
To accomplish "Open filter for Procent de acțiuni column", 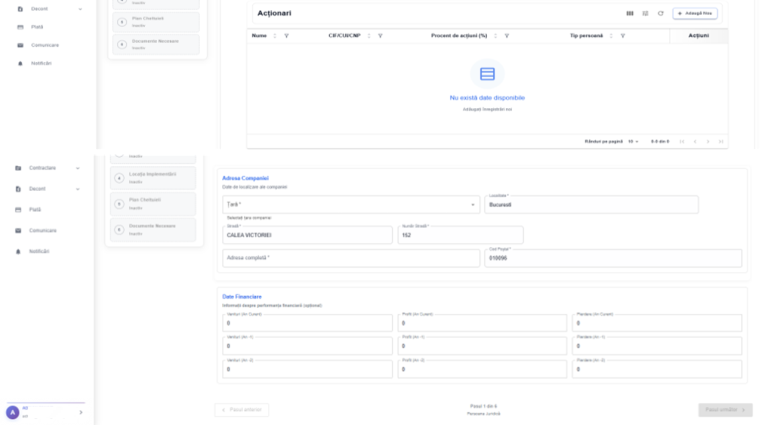I will pyautogui.click(x=506, y=36).
